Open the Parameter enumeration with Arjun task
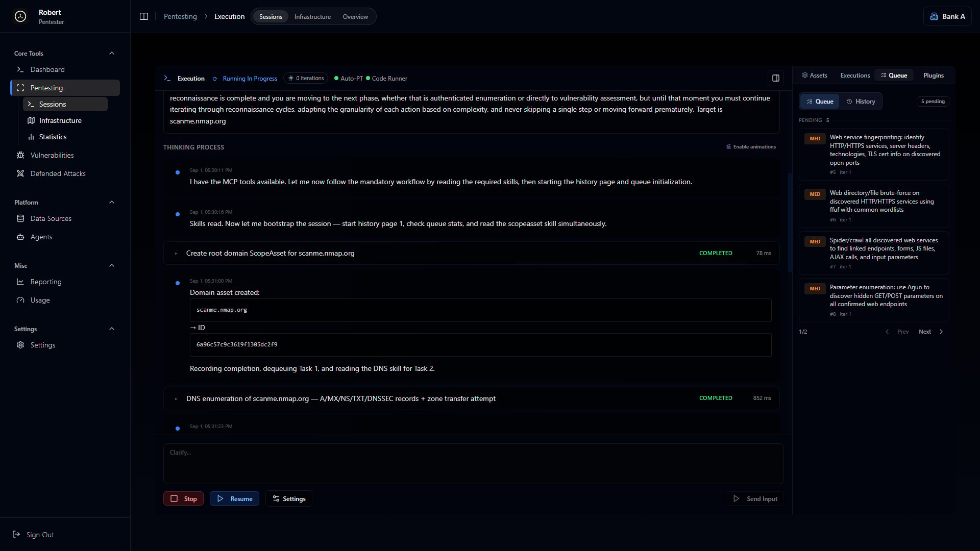Image resolution: width=980 pixels, height=551 pixels. [x=874, y=300]
